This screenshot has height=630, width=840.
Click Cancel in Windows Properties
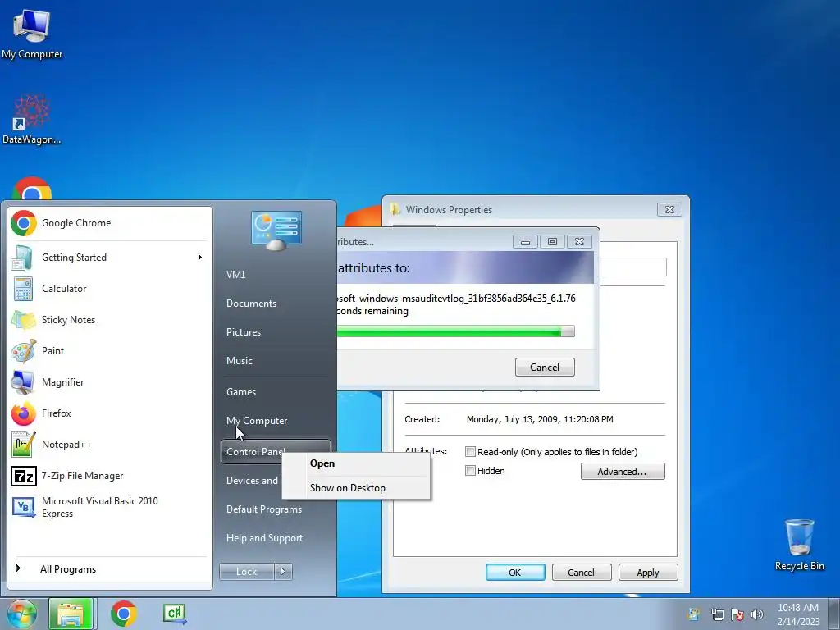click(x=582, y=572)
